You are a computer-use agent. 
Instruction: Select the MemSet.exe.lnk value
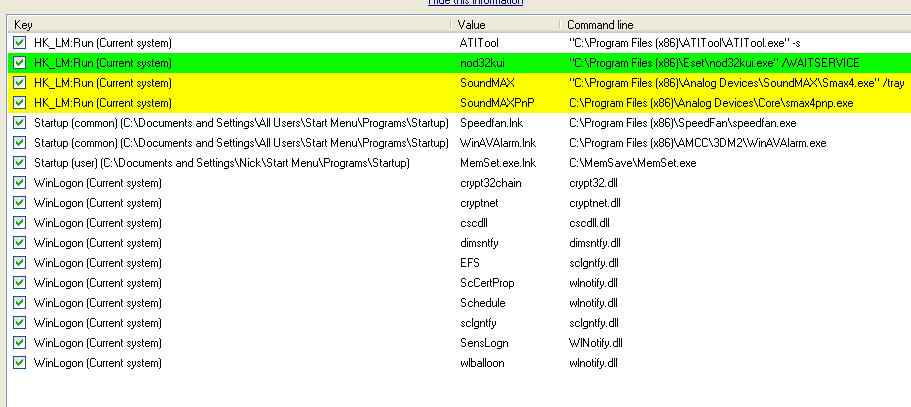coord(498,163)
